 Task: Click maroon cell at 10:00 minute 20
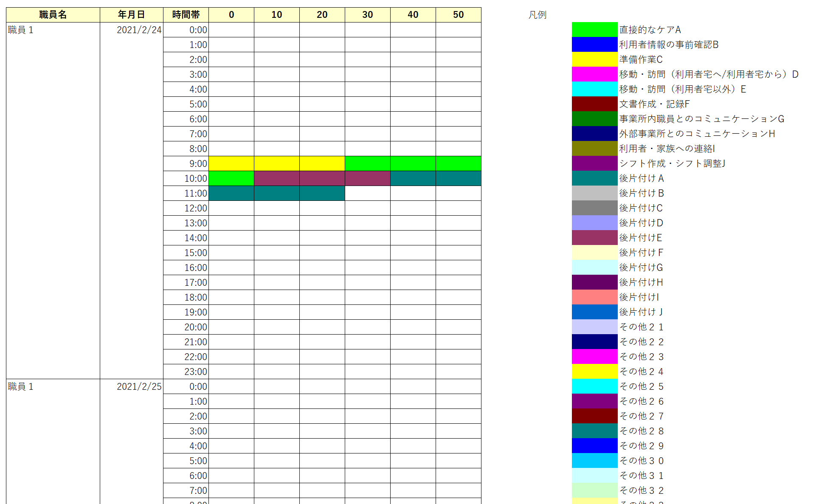click(x=322, y=178)
